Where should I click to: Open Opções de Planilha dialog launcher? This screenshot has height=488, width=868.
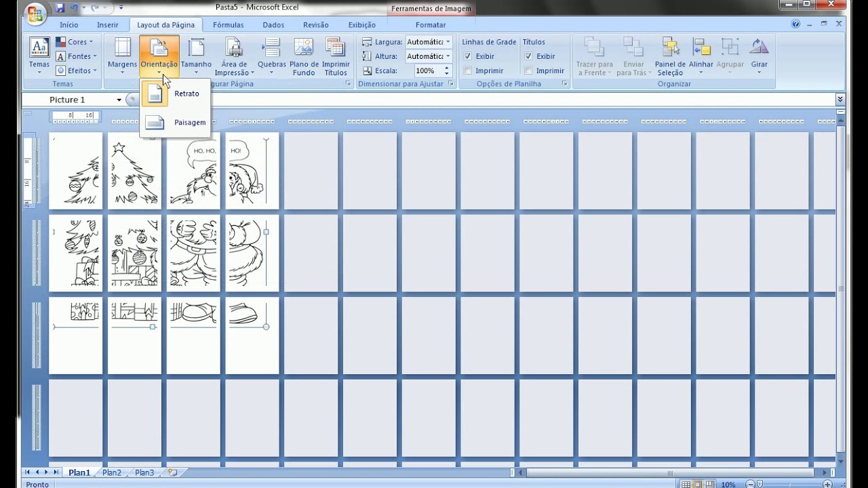tap(564, 83)
